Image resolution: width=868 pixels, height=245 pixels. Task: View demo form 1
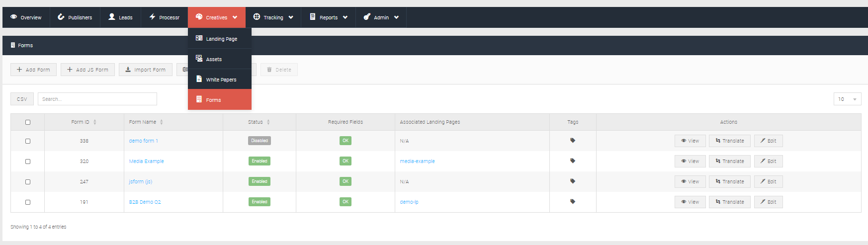click(690, 141)
